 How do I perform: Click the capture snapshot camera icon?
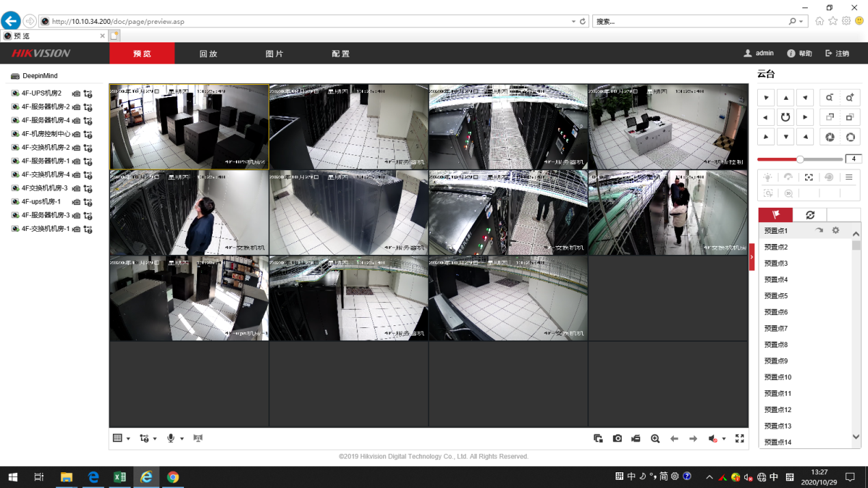(617, 439)
